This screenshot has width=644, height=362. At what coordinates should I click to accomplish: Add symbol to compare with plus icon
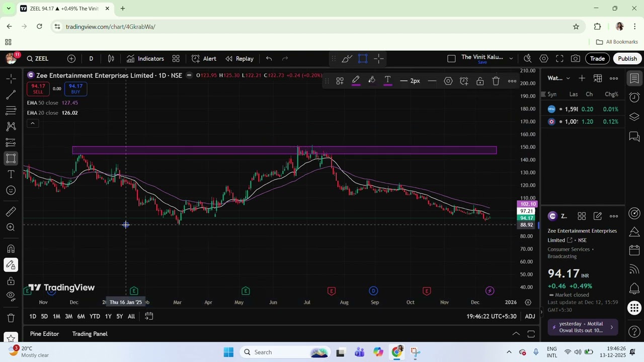coord(71,59)
